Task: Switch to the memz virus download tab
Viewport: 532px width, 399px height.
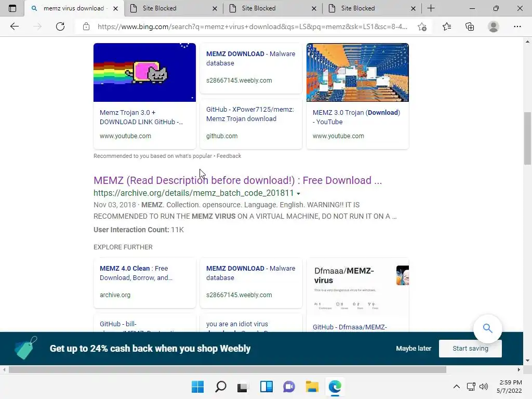Action: (74, 8)
